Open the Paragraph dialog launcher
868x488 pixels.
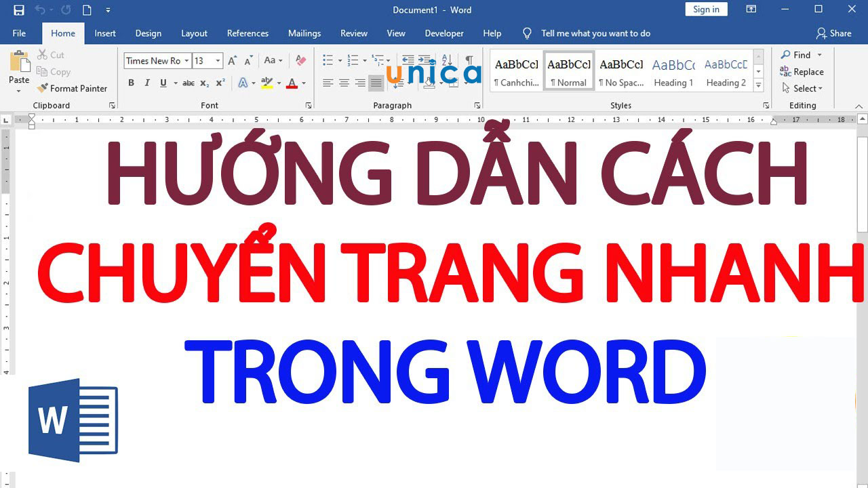click(x=477, y=106)
